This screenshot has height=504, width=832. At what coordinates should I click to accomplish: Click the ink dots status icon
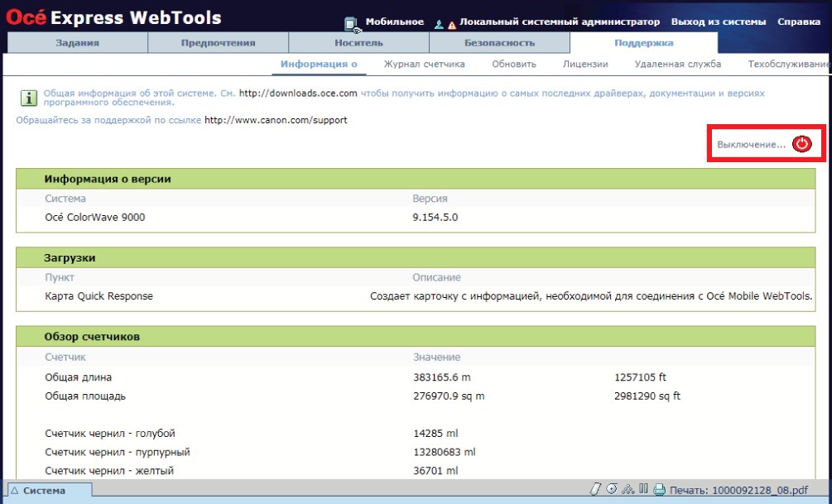628,488
